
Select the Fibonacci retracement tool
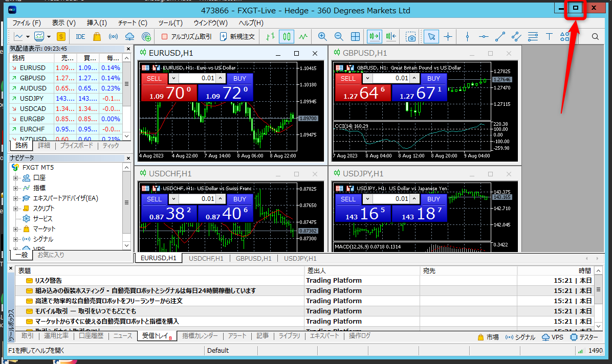coord(533,37)
